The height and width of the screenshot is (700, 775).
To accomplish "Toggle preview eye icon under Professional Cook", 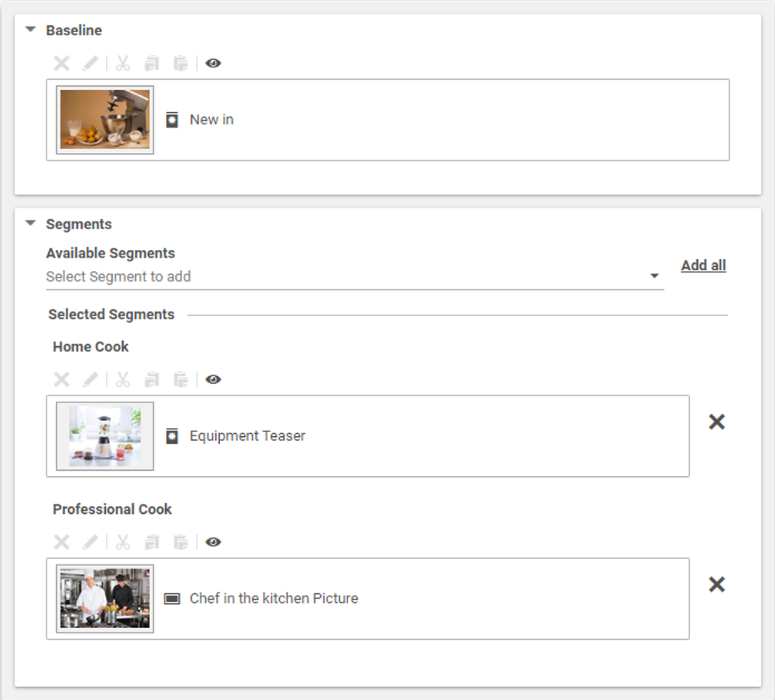I will pos(213,541).
